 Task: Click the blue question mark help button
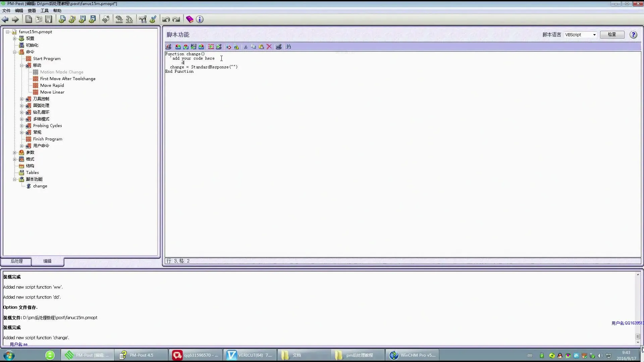[x=633, y=35]
